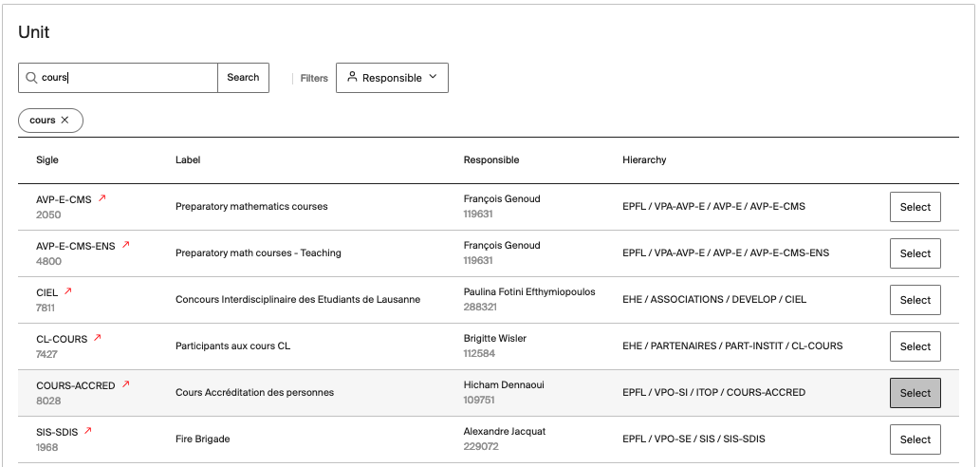Viewport: 980px width, 467px height.
Task: Open AVP-E-CMS external link arrow icon
Action: (102, 198)
